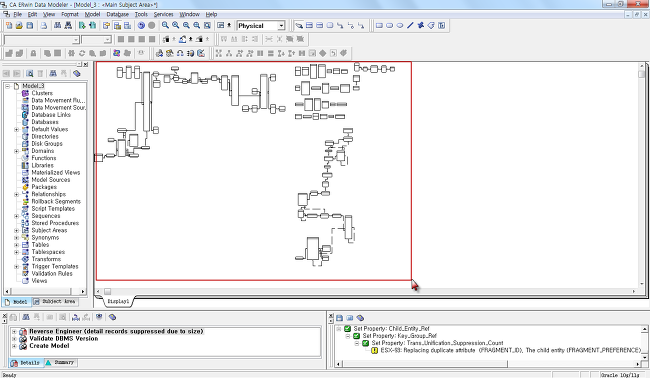Click the Oracle 10g/11g status bar entry
The width and height of the screenshot is (650, 378).
click(620, 375)
